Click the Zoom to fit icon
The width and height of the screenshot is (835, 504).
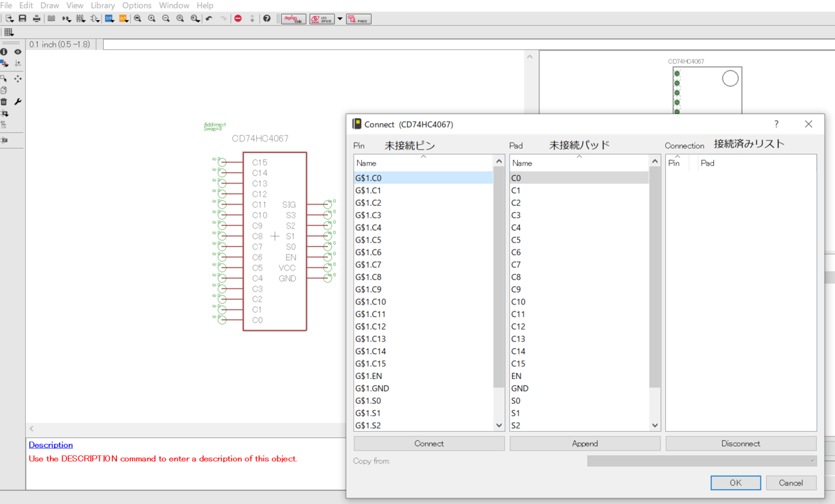(137, 19)
